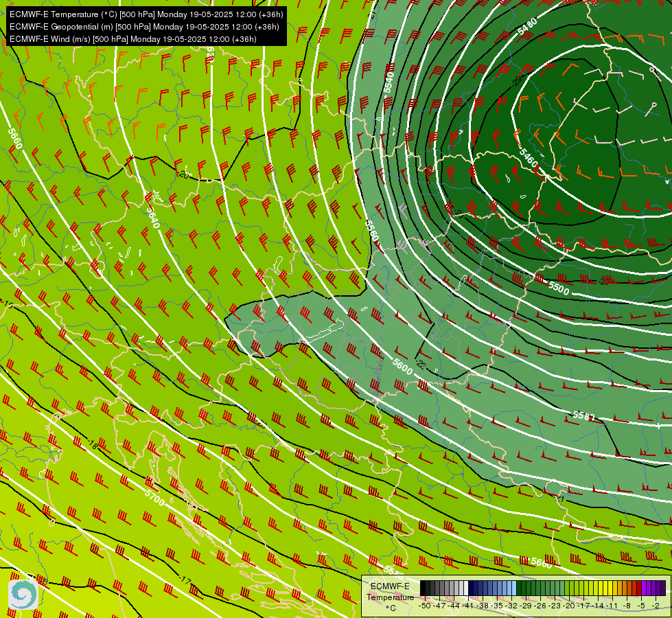Screen dimensions: 672x618
Task: Click the -8 tick label in the legend
Action: (x=628, y=606)
